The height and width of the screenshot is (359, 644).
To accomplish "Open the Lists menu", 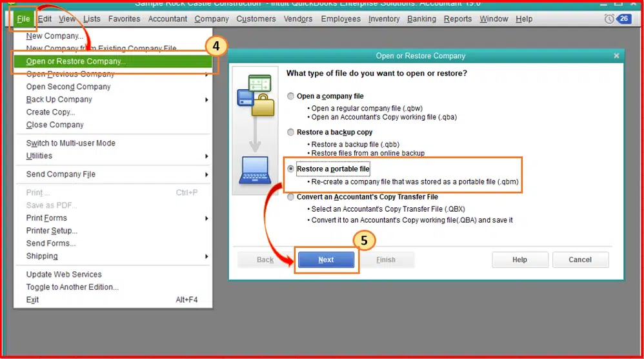I will (x=92, y=19).
